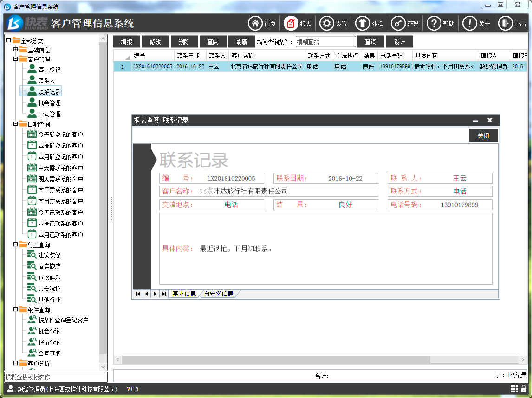Image resolution: width=532 pixels, height=398 pixels.
Task: Open 按条件查询登记客户
Action: [x=63, y=320]
